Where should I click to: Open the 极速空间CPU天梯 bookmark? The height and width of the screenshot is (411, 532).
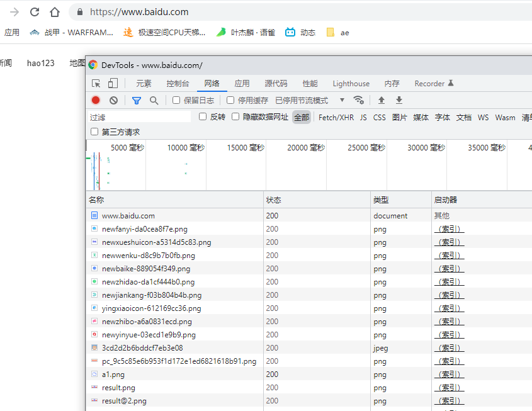click(164, 33)
